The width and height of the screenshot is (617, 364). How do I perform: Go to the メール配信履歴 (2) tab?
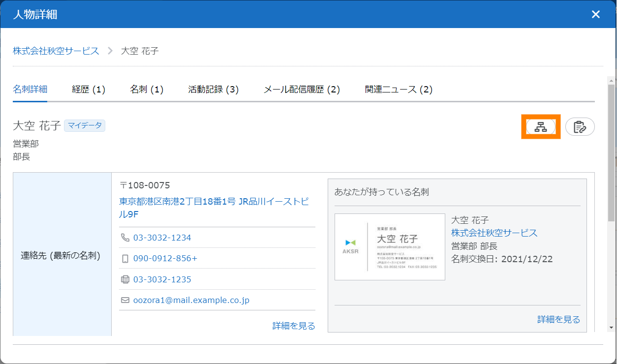pos(302,90)
